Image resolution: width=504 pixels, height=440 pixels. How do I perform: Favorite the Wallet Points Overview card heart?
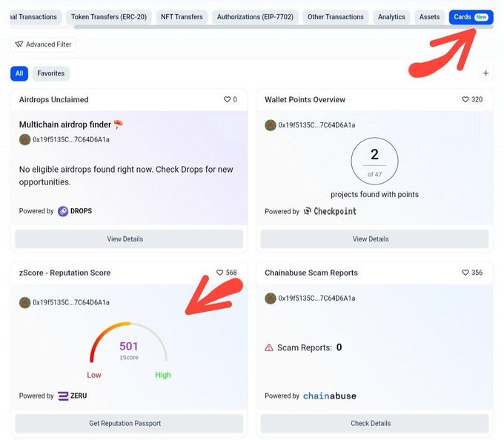coord(465,99)
